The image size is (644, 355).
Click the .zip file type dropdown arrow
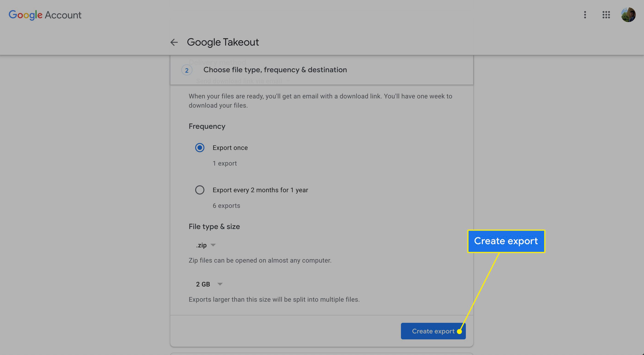pos(213,245)
